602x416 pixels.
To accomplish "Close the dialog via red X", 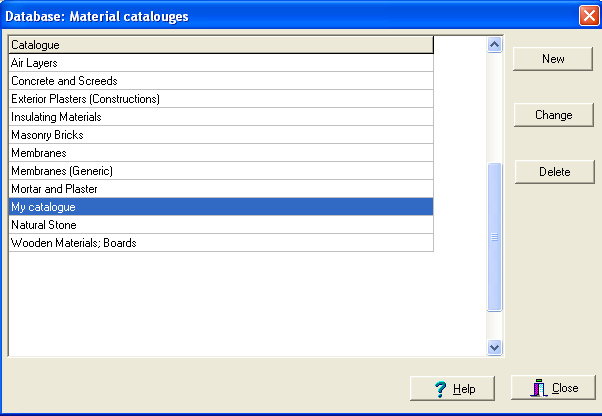I will pos(589,16).
